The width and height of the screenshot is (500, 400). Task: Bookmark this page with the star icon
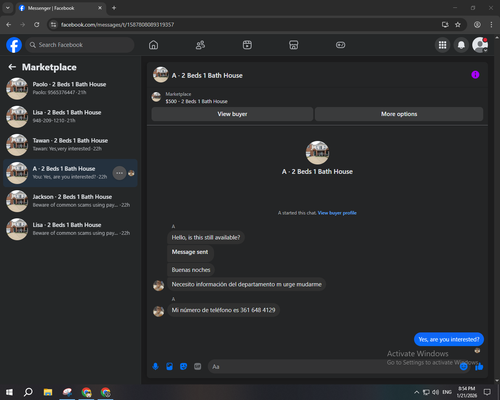[458, 25]
